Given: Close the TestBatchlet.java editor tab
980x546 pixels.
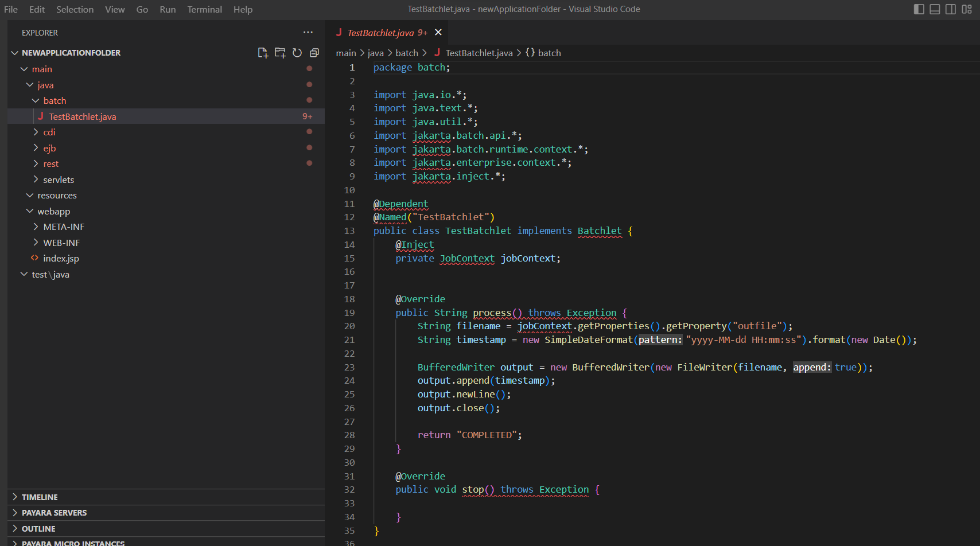Looking at the screenshot, I should click(x=438, y=33).
